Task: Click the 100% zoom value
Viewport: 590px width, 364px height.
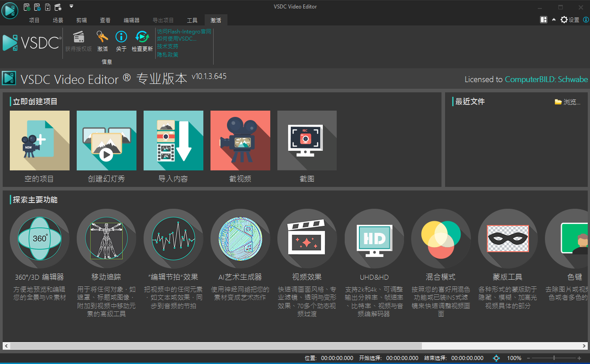Action: coord(514,358)
